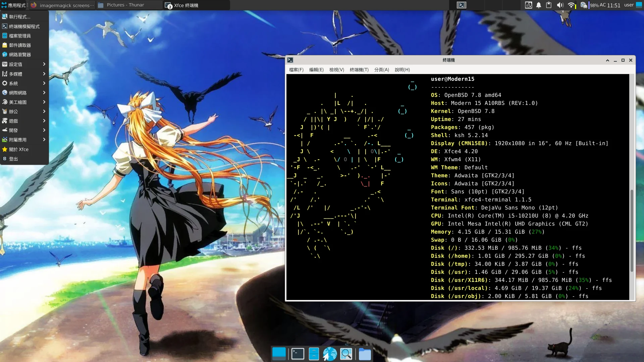Launch the web browser from the dock
This screenshot has width=644, height=362.
[330, 354]
